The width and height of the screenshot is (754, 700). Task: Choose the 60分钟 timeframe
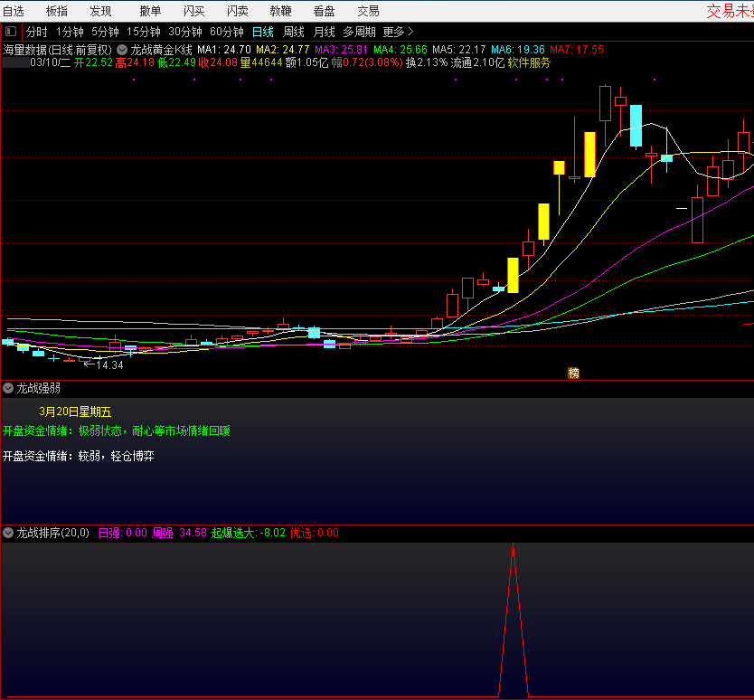(x=226, y=32)
